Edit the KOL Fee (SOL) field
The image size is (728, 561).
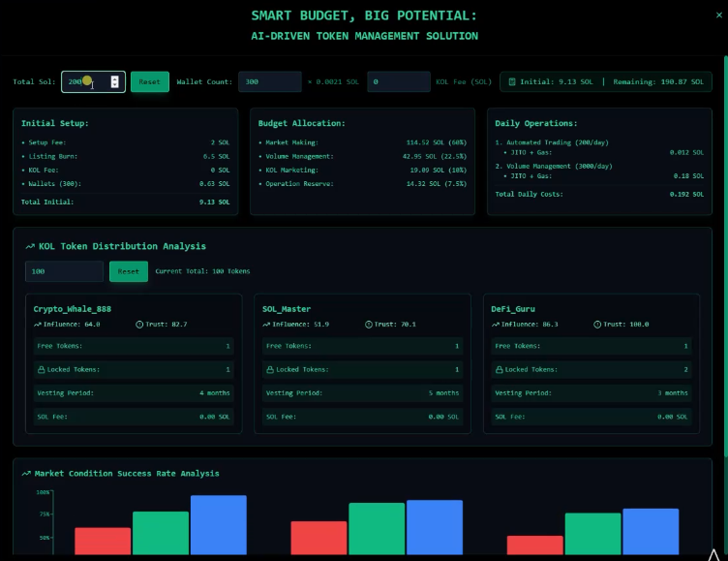(398, 81)
